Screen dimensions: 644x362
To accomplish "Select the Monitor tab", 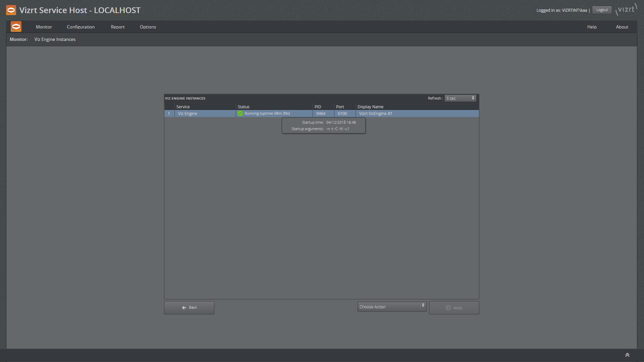I will (45, 26).
